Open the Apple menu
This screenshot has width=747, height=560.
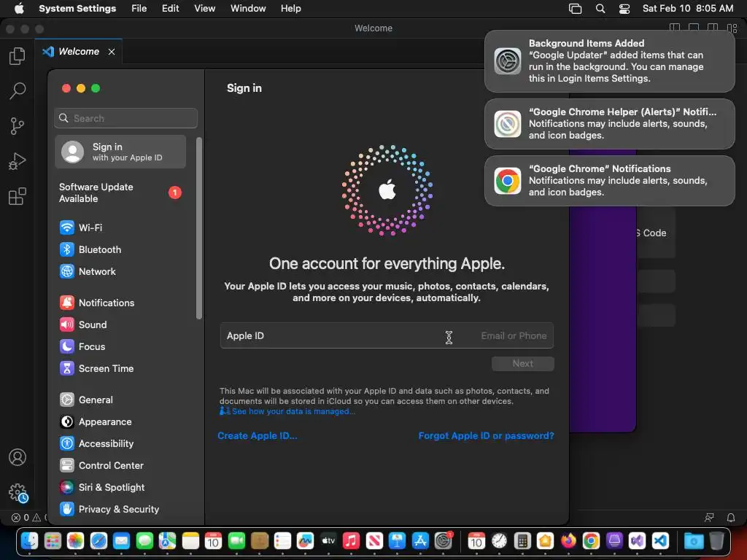point(19,9)
